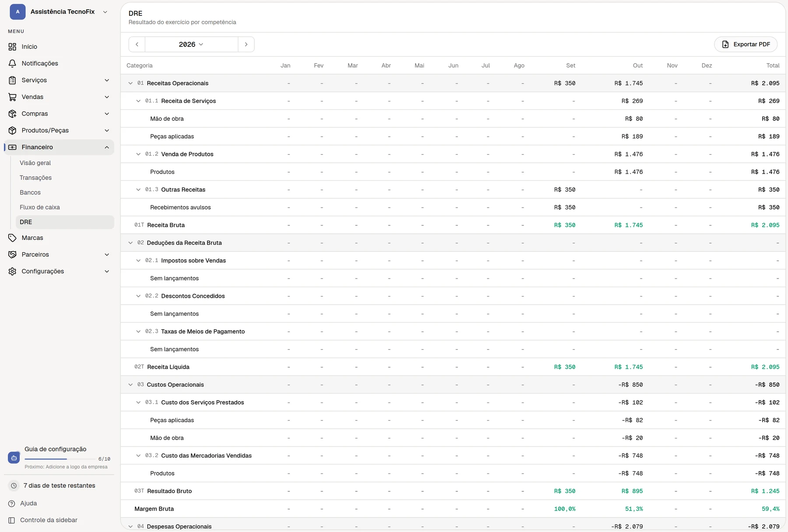Click the Controle da sidebar panel icon

12,520
